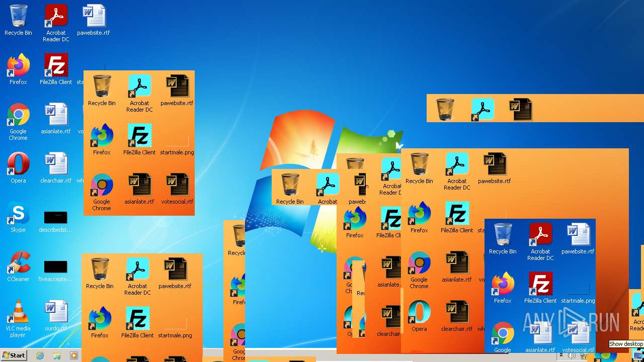The height and width of the screenshot is (362, 644).
Task: Select the describedst... black thumbnail file
Action: coord(56,222)
